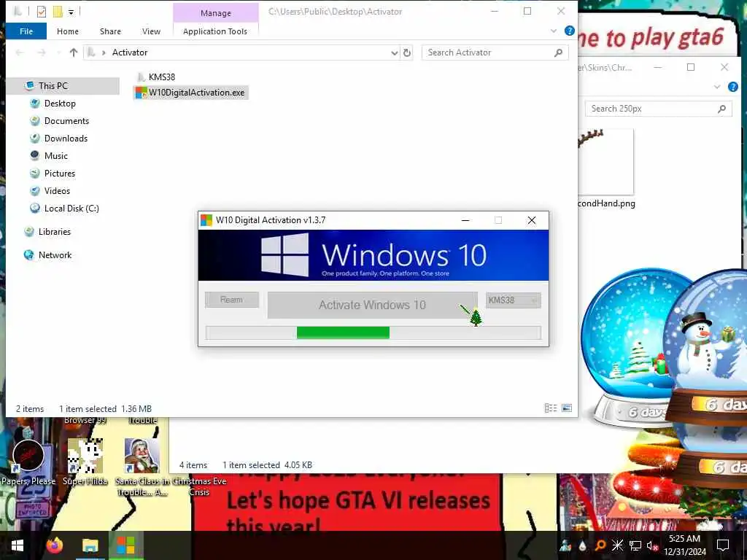Open Santa Claus in Trouble desktop shortcut

point(142,467)
